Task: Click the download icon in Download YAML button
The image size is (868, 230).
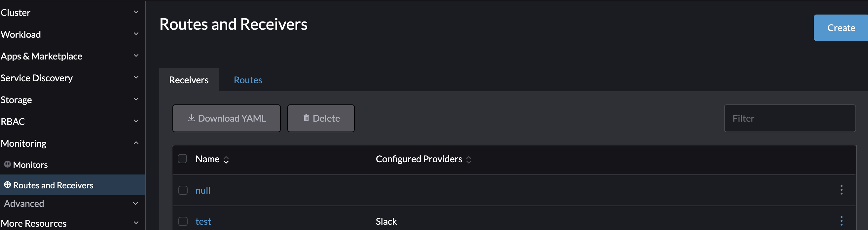Action: (x=191, y=118)
